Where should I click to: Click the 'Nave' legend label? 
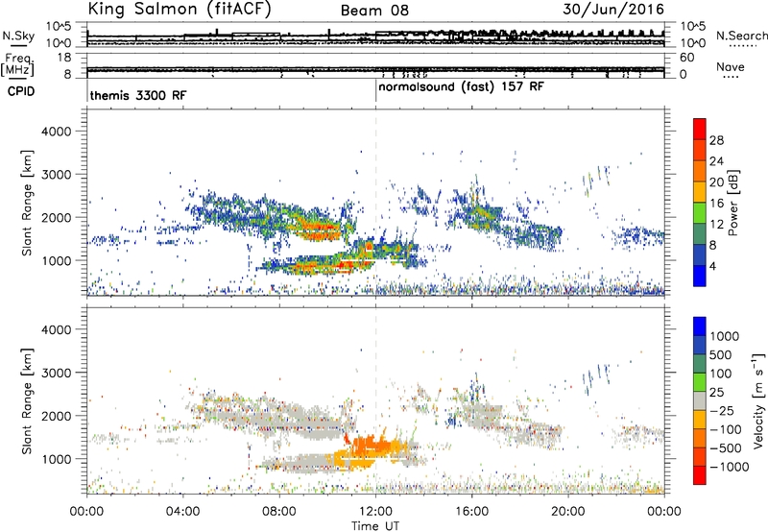(731, 66)
